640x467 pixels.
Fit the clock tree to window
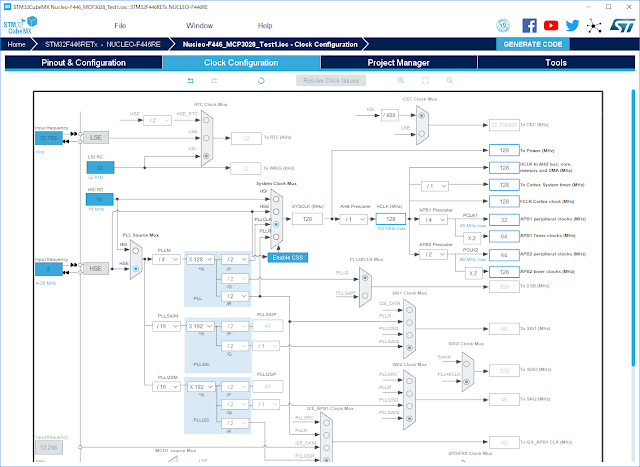(425, 80)
